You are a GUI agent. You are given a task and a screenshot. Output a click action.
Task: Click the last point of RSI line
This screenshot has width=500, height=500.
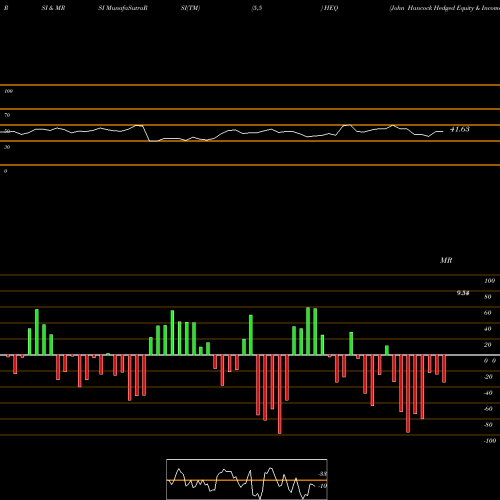443,132
